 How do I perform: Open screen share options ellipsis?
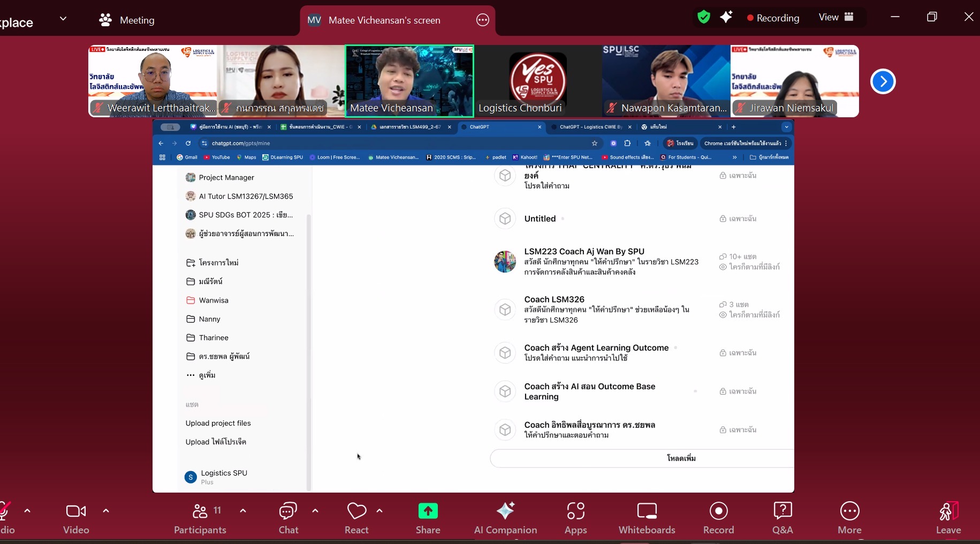pos(483,20)
